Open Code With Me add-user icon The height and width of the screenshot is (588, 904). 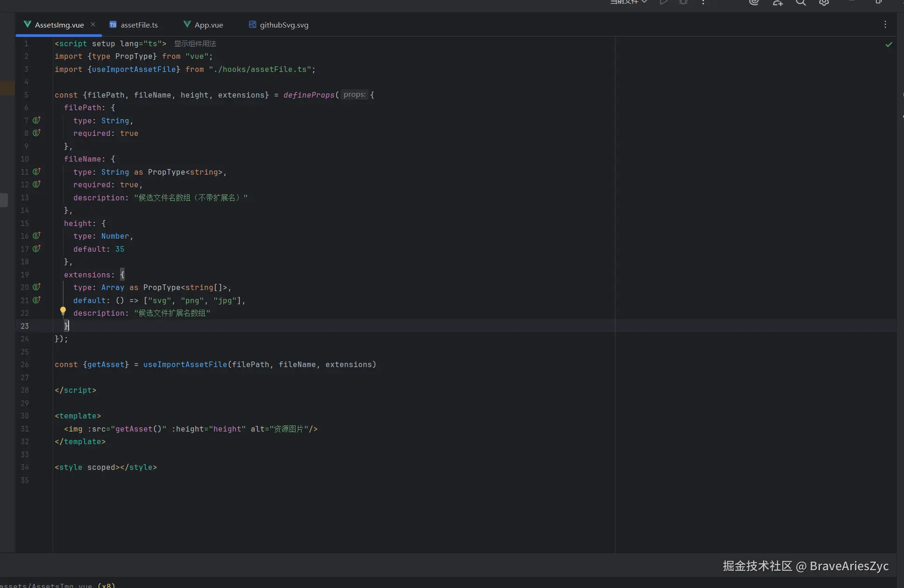777,3
